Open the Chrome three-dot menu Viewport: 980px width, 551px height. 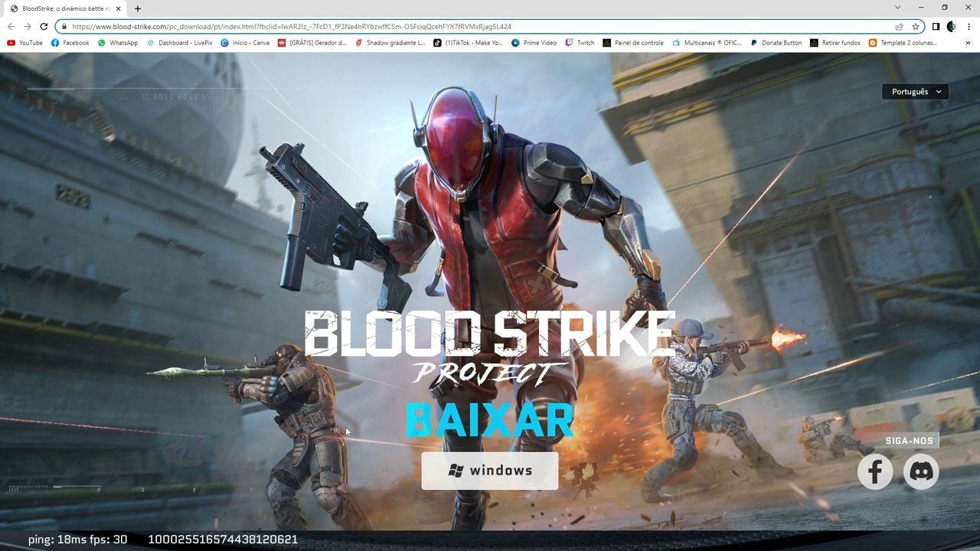969,27
